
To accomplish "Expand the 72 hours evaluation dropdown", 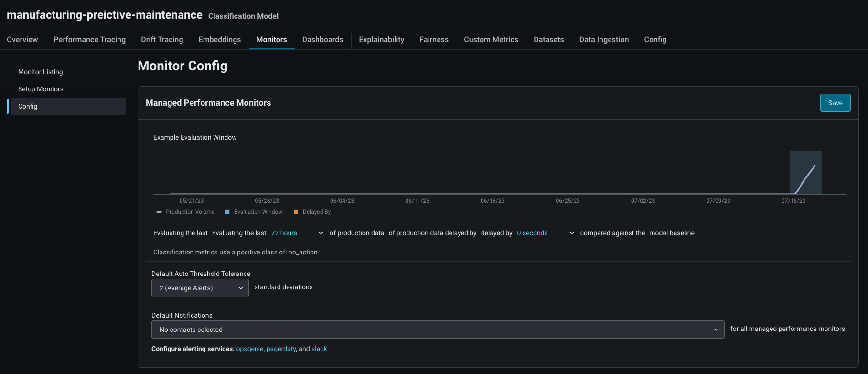I will tap(298, 233).
